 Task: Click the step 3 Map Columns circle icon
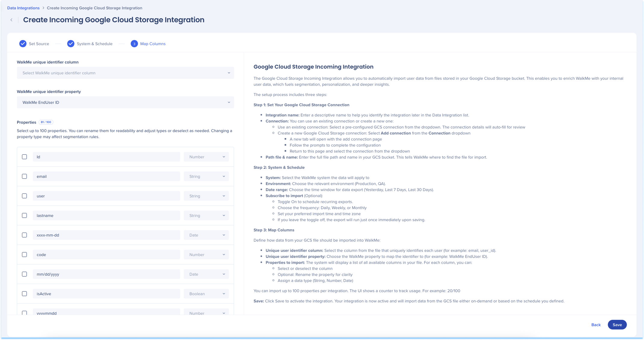134,44
